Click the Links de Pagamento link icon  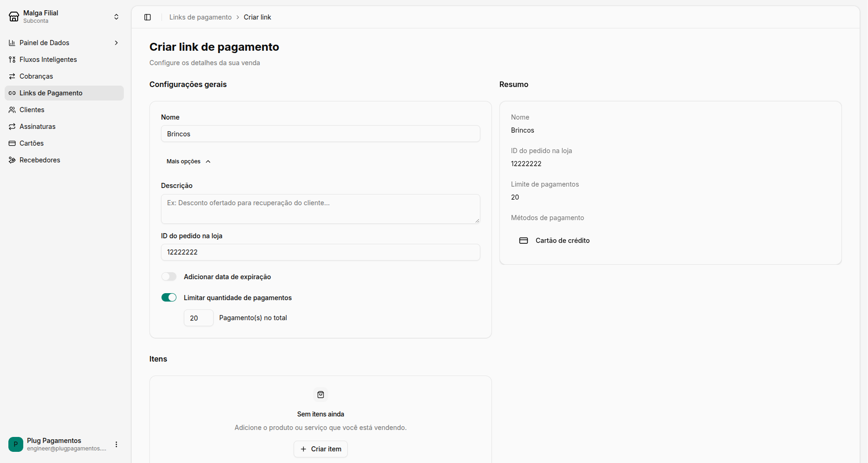12,93
